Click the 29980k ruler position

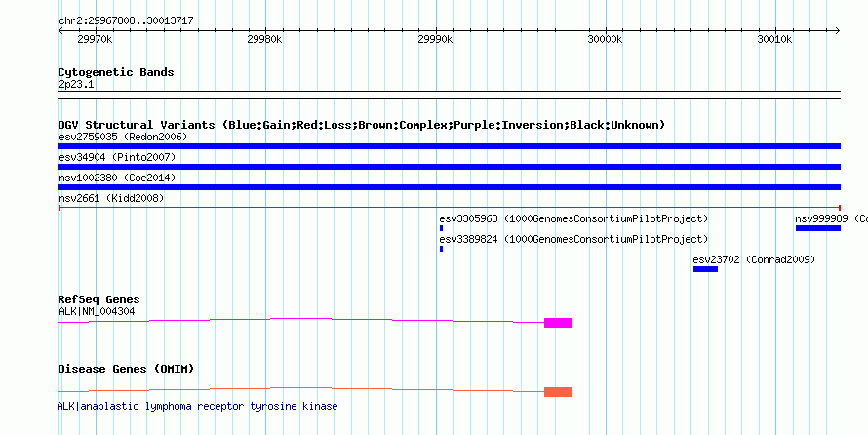pos(264,39)
